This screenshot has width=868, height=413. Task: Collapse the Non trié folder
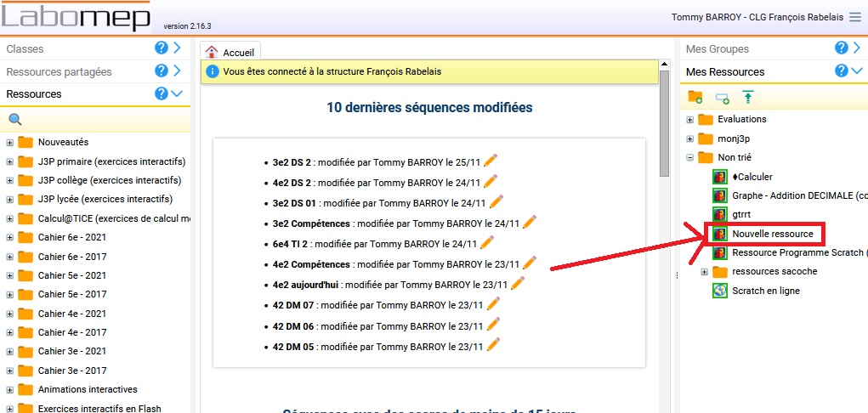tap(690, 157)
